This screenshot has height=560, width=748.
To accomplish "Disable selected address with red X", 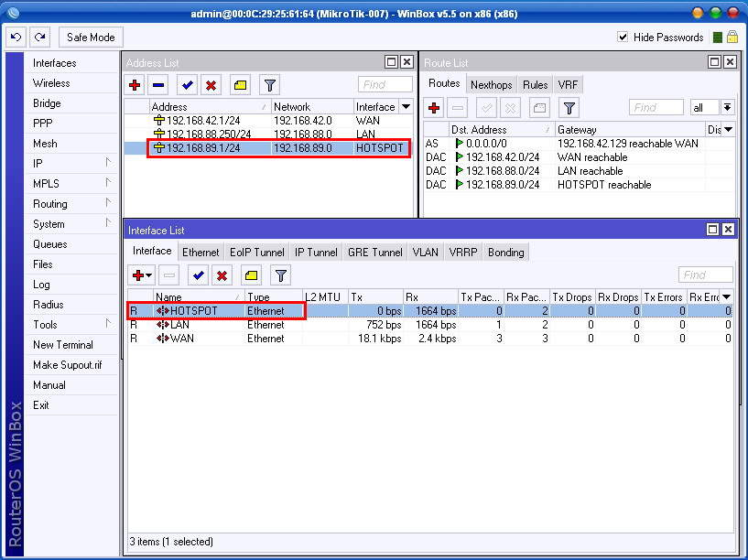I will (x=211, y=85).
